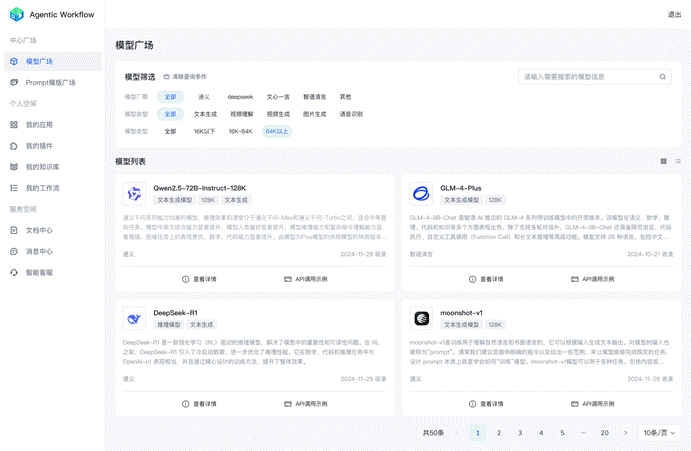Viewport: 691px width, 451px height.
Task: Click the DeepSeek-R1 model logo
Action: 135,318
